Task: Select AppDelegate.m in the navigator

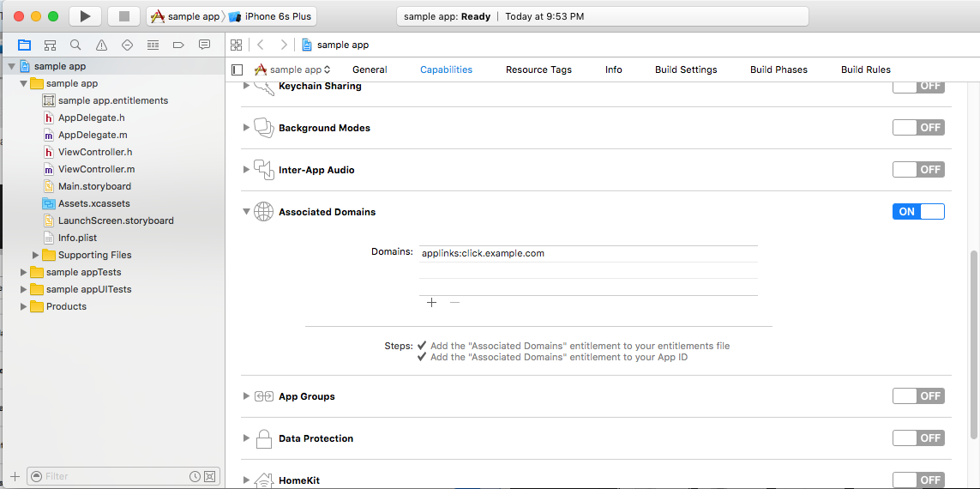Action: [x=93, y=135]
